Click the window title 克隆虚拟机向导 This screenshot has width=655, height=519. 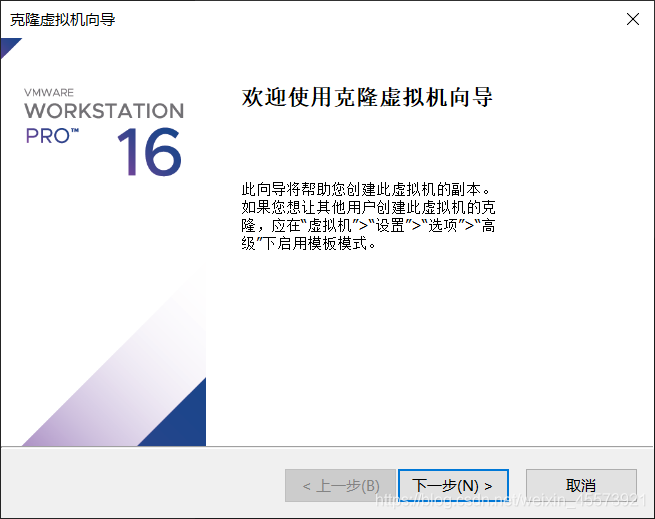(x=63, y=20)
